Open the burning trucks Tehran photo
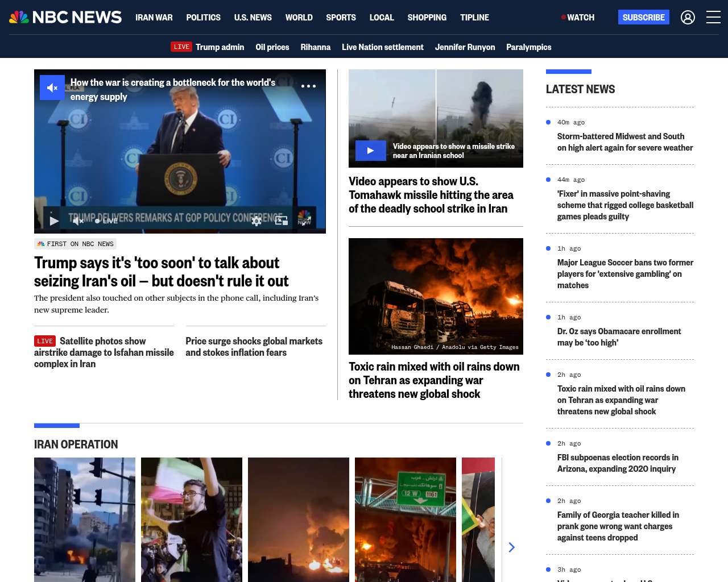 436,296
